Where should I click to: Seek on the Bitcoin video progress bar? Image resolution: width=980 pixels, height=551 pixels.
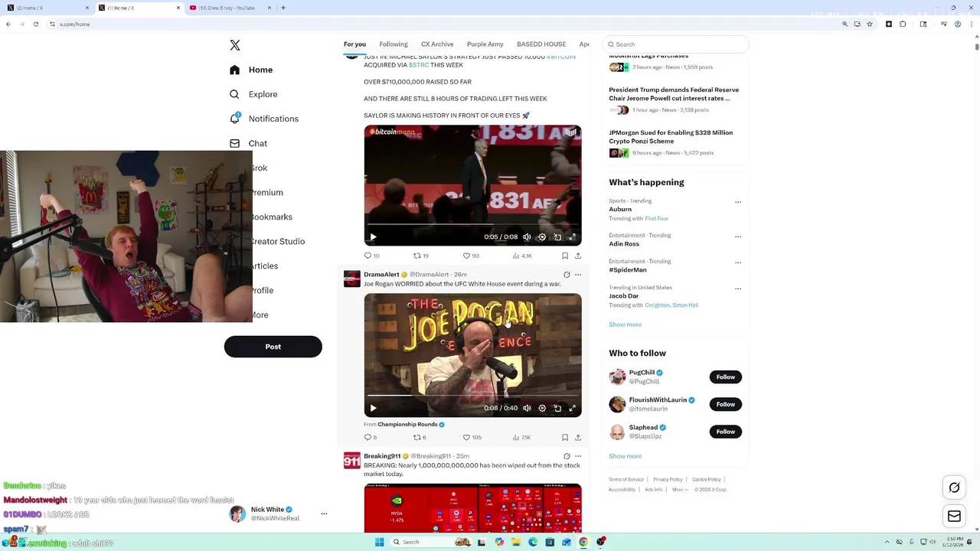(x=472, y=224)
